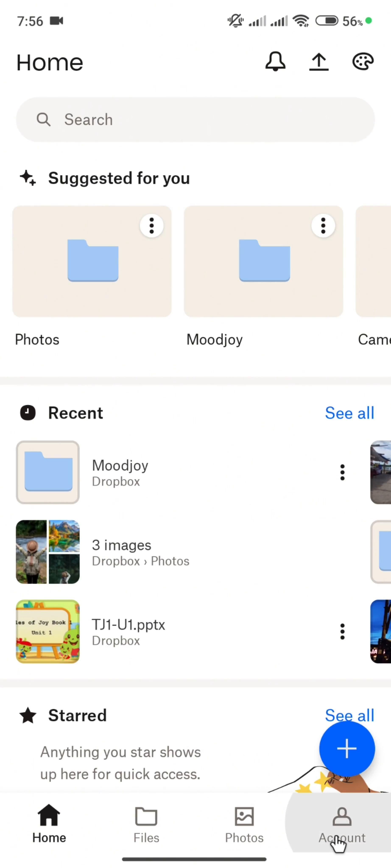391x868 pixels.
Task: Tap the Files folder tab icon
Action: point(146,817)
